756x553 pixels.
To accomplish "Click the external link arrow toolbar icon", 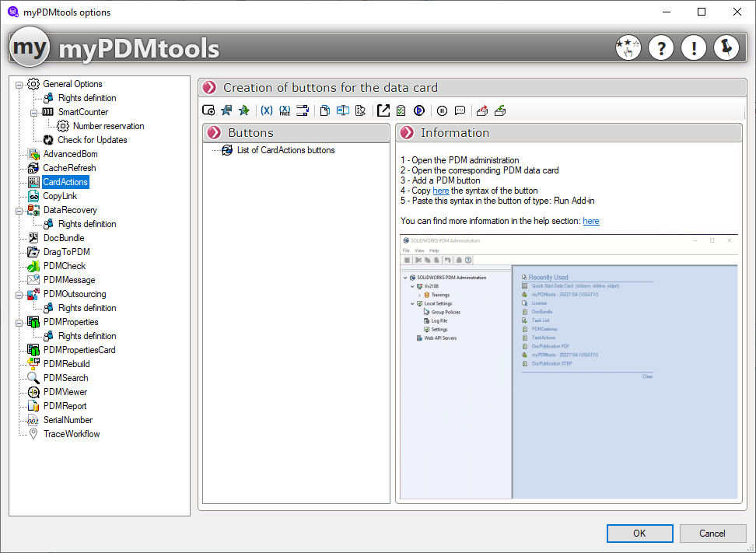I will pyautogui.click(x=383, y=110).
